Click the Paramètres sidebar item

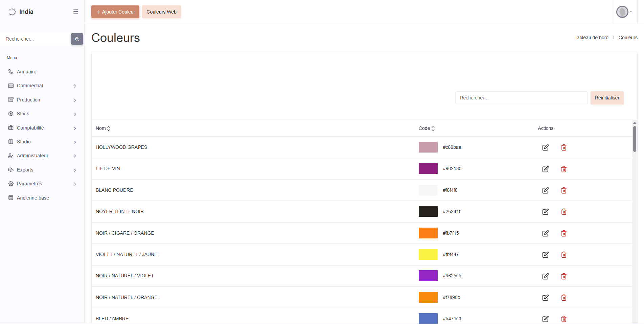tap(29, 184)
